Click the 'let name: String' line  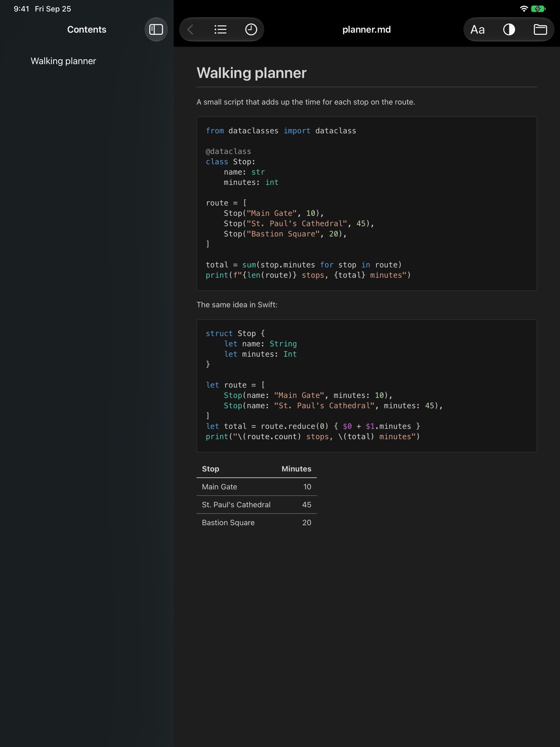[x=260, y=344]
